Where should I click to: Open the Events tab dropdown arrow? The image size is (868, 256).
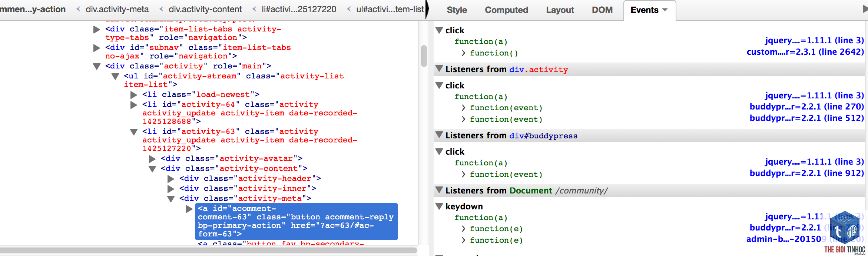coord(665,10)
